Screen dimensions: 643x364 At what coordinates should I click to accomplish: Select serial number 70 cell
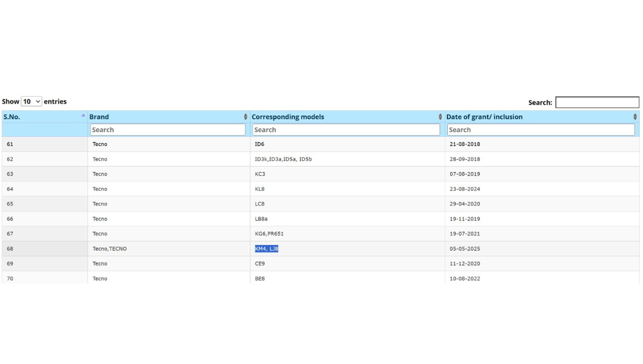coord(44,278)
